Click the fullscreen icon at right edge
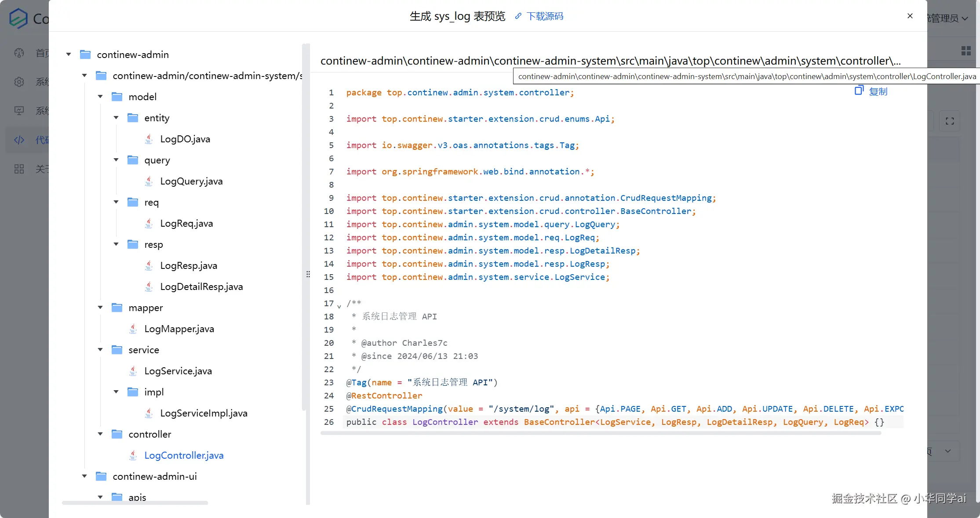 [x=950, y=121]
